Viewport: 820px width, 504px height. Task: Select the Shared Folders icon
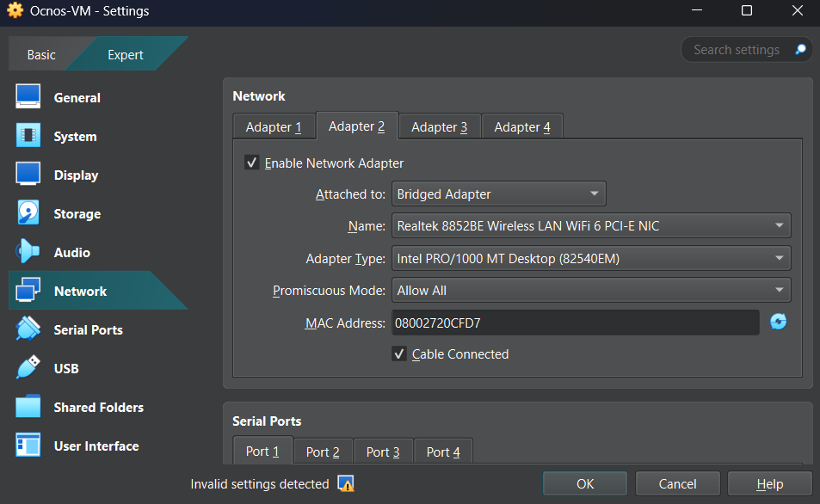pos(27,406)
